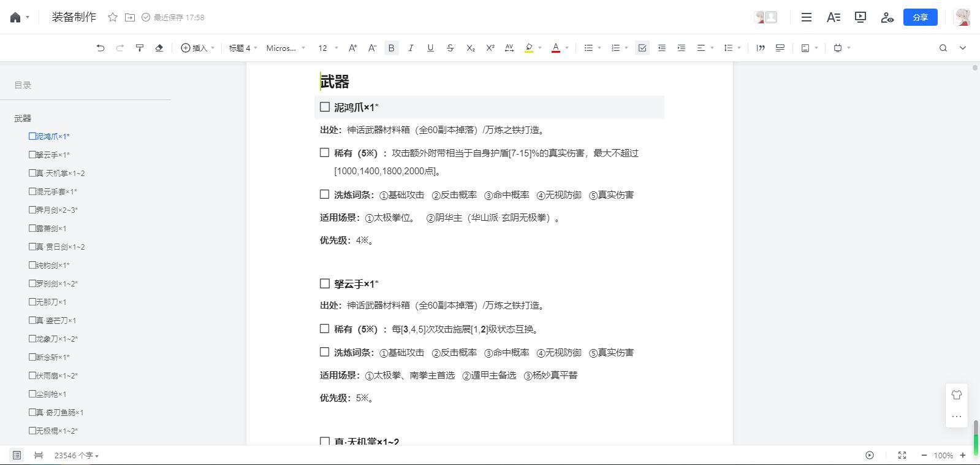Open the 插入 insert menu
Screen dimensions: 980x465
pos(197,48)
